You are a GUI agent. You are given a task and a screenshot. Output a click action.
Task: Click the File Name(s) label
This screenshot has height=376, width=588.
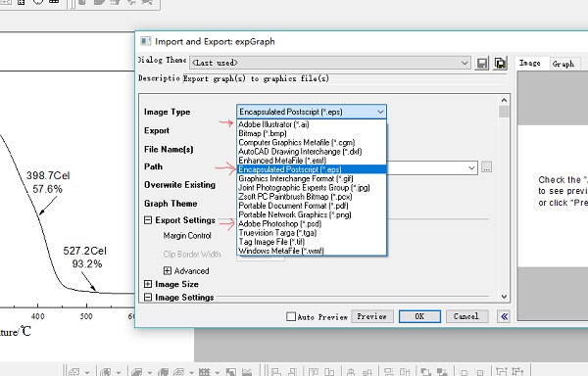point(169,150)
